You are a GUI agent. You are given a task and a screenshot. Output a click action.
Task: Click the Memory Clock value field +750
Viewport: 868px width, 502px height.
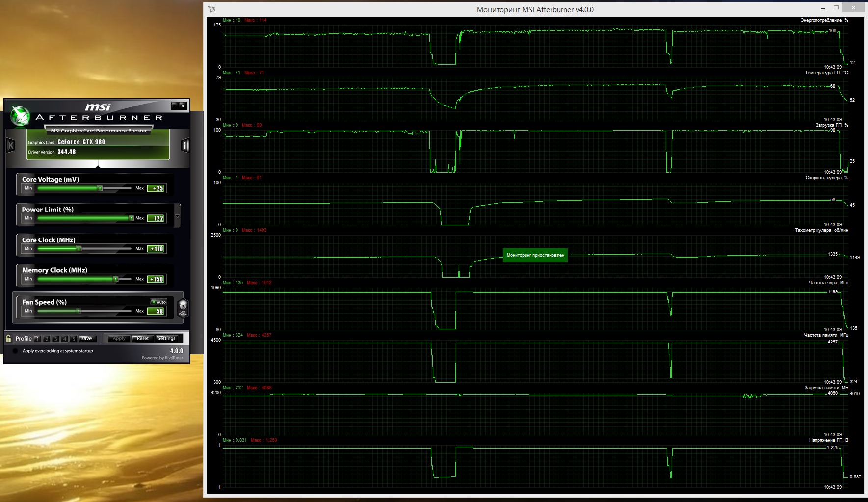coord(156,279)
